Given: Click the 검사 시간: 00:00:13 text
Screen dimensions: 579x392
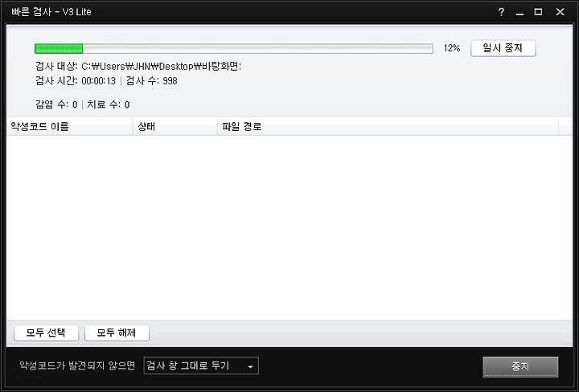Looking at the screenshot, I should pos(76,81).
